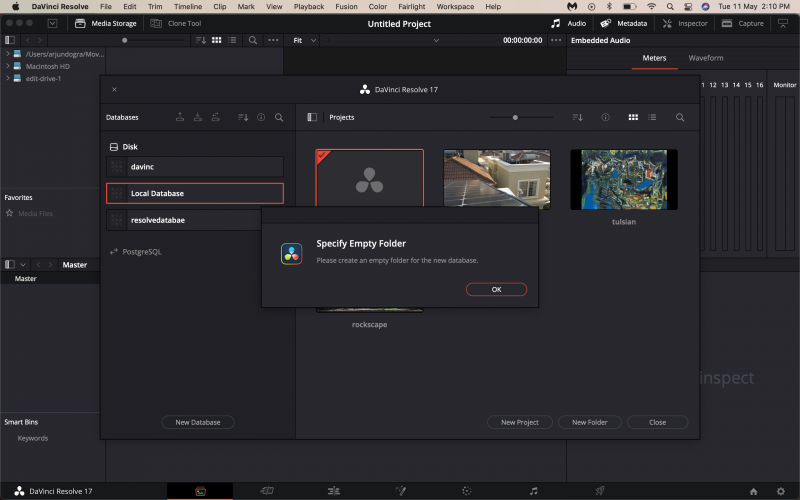Open the Fit zoom dropdown
The width and height of the screenshot is (800, 500).
point(305,40)
